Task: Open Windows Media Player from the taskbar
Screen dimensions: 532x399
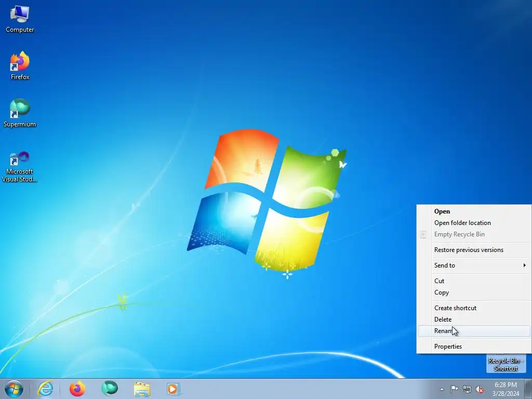Action: click(x=173, y=389)
